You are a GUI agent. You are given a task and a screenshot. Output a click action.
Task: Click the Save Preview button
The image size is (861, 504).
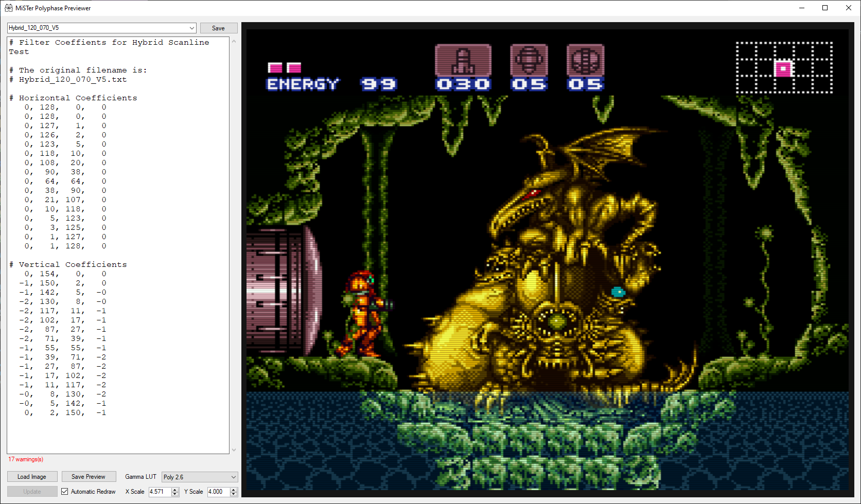coord(89,477)
